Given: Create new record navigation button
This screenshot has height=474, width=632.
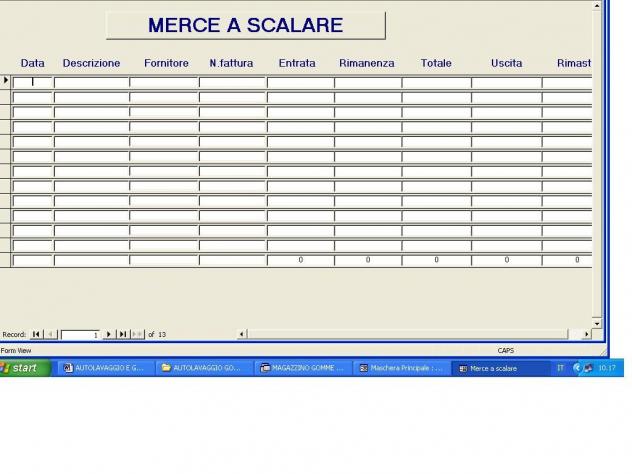Looking at the screenshot, I should click(137, 334).
